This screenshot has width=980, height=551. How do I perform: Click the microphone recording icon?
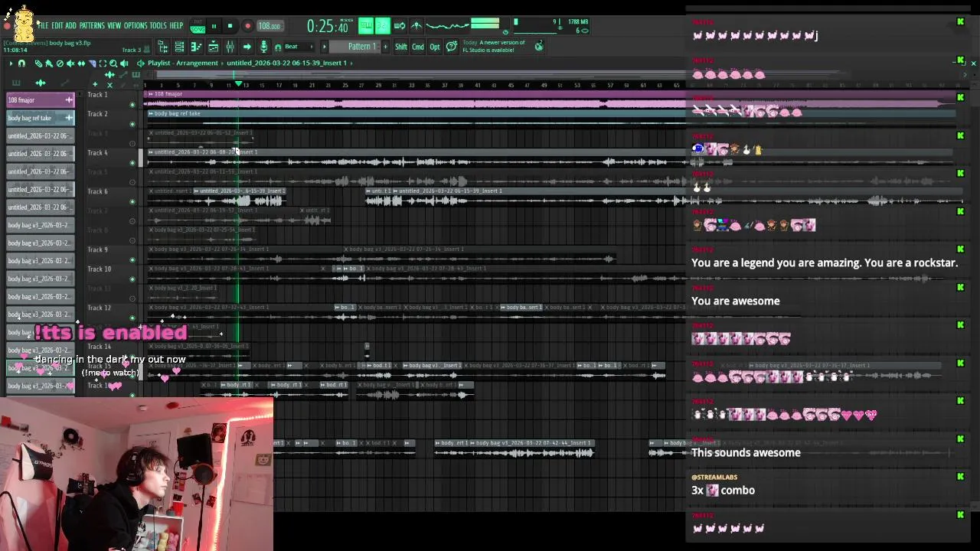coord(263,47)
